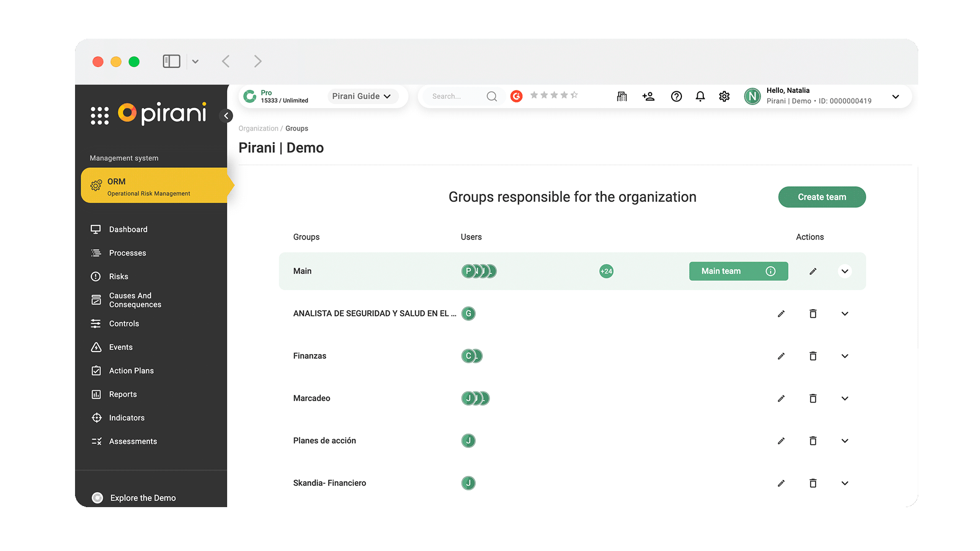Viewport: 980px width, 551px height.
Task: Edit the Finanzas group with pencil
Action: coord(781,356)
